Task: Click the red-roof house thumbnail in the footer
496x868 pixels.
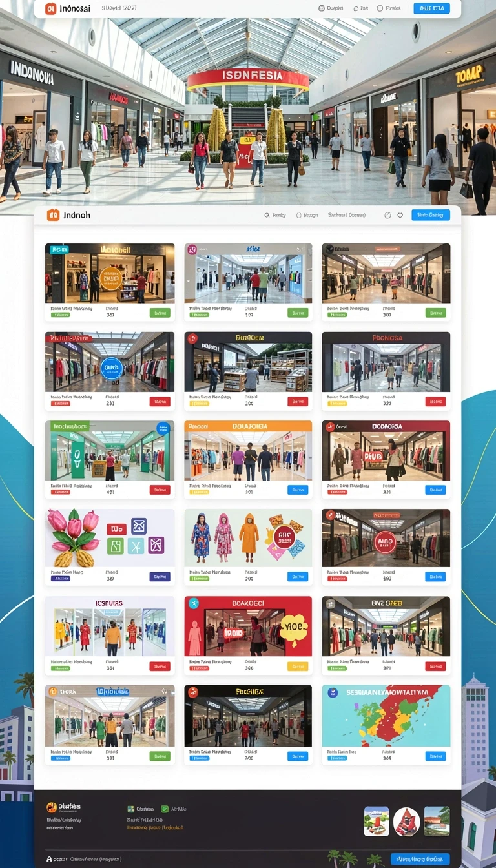Action: click(x=437, y=821)
